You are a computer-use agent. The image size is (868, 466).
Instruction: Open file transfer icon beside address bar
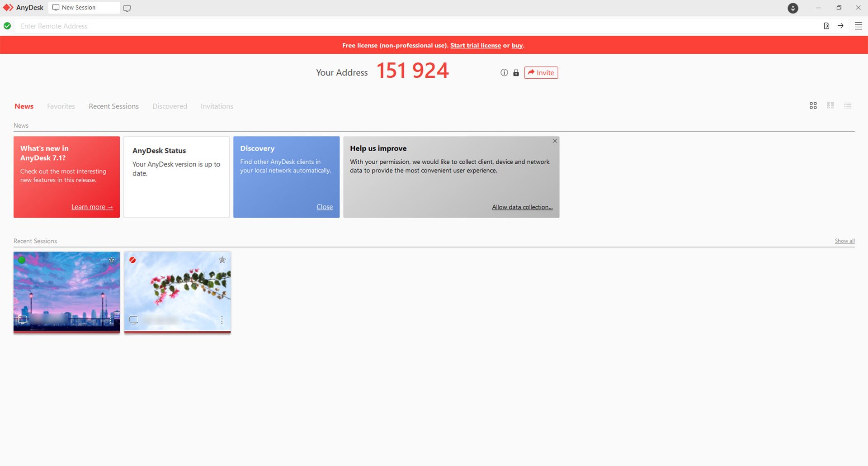pyautogui.click(x=826, y=26)
